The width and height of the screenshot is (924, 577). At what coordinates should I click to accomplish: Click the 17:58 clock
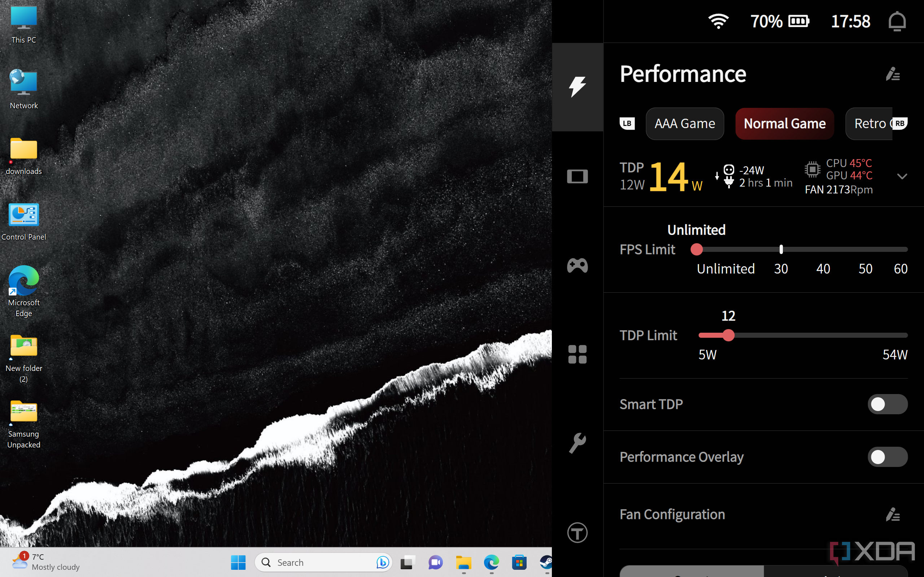[850, 21]
